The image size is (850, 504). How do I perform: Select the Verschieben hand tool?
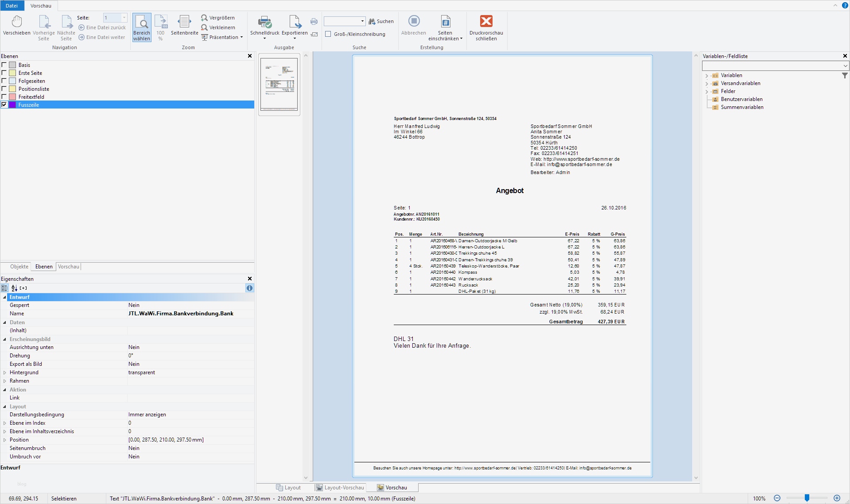[x=16, y=26]
